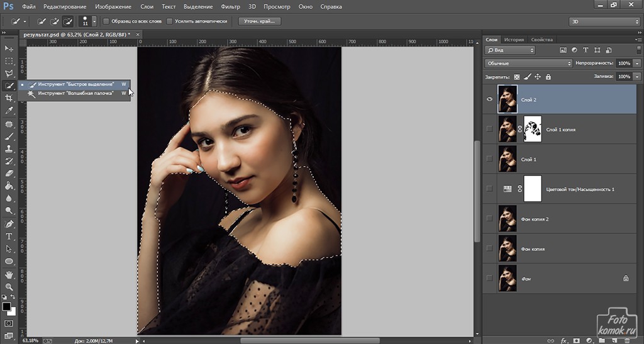Select the Horizontal Type tool

click(9, 236)
